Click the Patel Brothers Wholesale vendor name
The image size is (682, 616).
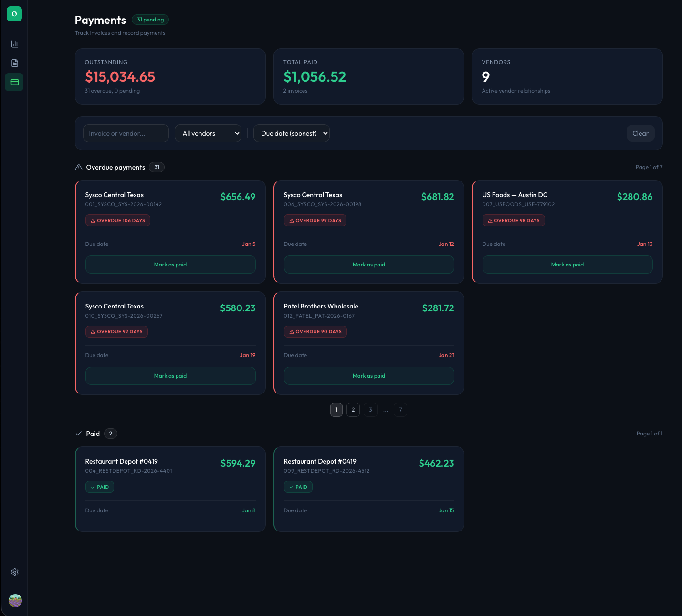321,306
